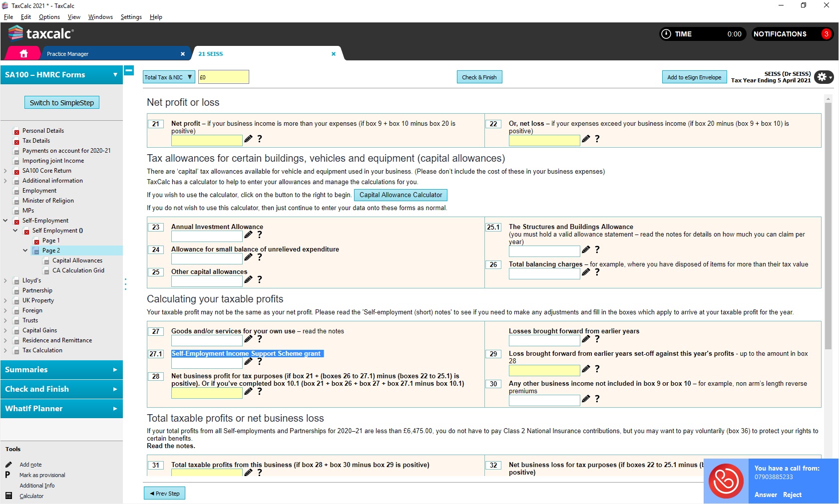Screen dimensions: 839x504
Task: Select CA Calculation Grid in the tree
Action: tap(78, 270)
